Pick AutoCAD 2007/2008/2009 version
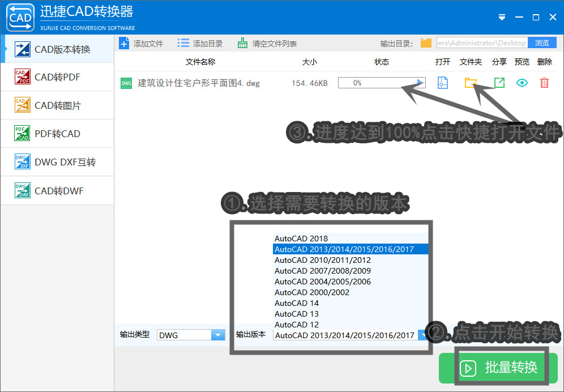The image size is (564, 392). tap(351, 271)
